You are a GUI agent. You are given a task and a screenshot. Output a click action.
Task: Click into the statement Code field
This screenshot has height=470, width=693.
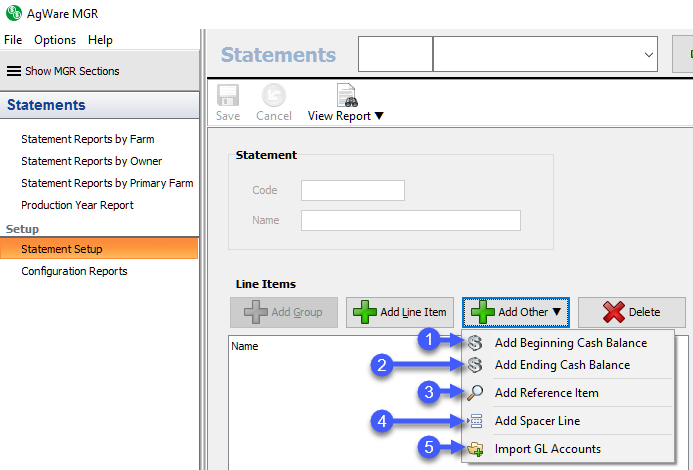352,190
